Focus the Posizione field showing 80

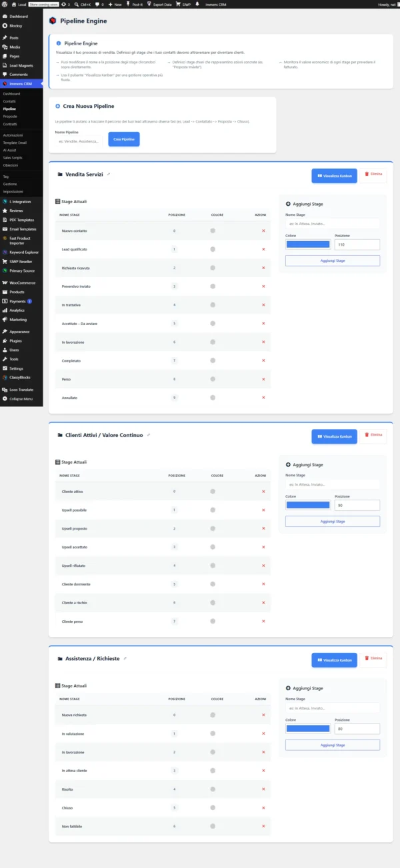(x=357, y=729)
